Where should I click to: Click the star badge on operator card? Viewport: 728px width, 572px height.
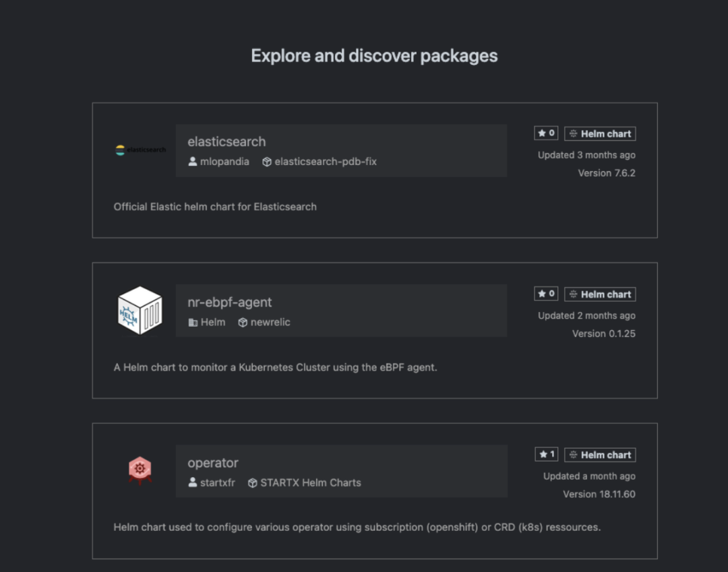[546, 455]
